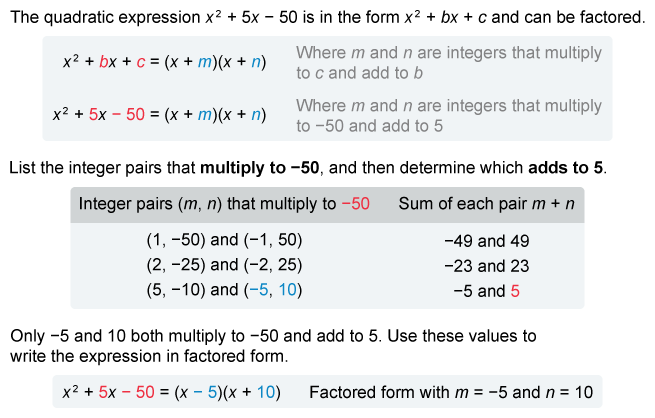Click the row '(1, −50) and (−1, 50)'
The width and height of the screenshot is (655, 418).
(x=224, y=240)
